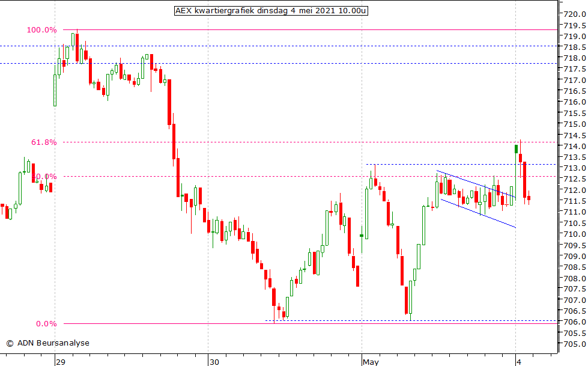Click the 715.0 price axis value

coord(574,124)
